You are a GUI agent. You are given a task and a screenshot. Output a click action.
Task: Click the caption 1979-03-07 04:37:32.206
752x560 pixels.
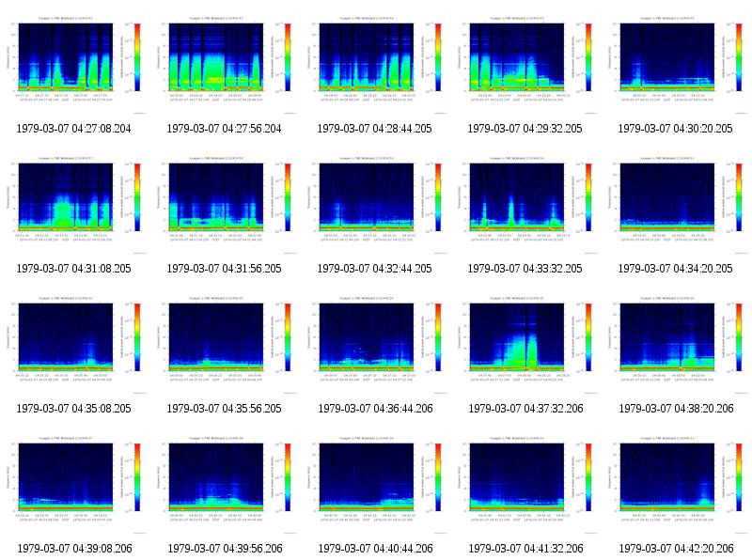click(x=525, y=409)
